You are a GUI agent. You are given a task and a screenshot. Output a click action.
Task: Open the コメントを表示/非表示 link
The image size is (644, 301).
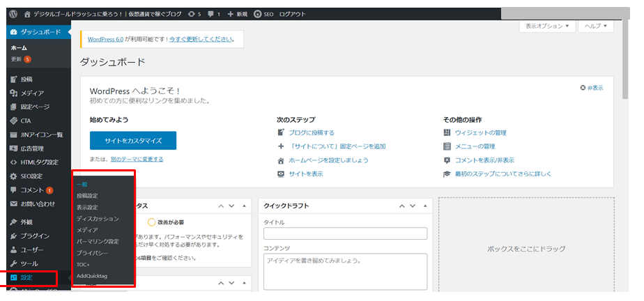tap(484, 160)
